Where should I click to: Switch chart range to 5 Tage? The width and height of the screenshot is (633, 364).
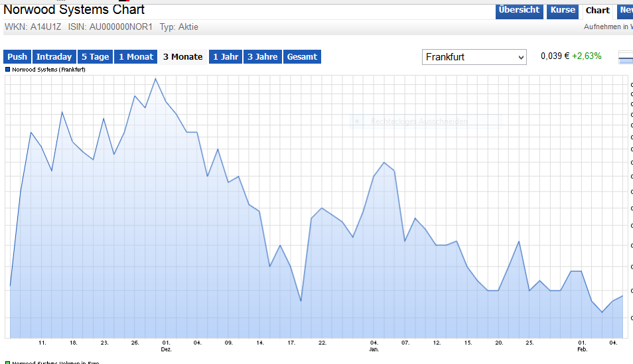pos(95,57)
